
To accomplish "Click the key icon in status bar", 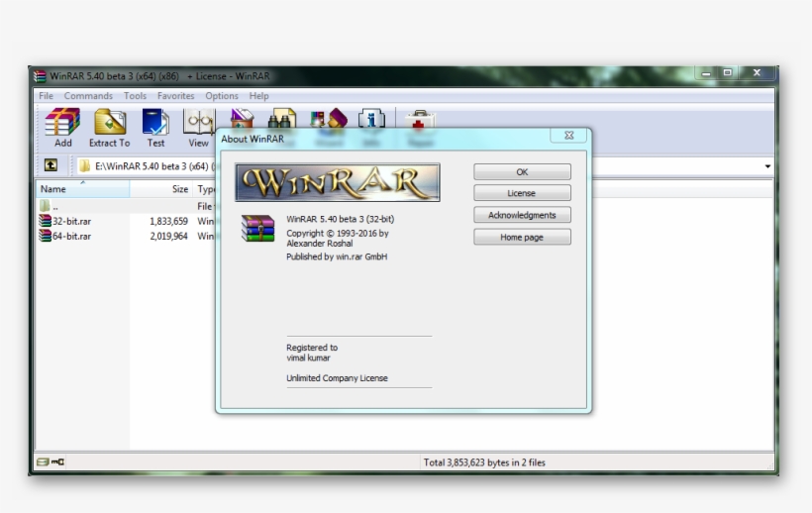I will [57, 462].
